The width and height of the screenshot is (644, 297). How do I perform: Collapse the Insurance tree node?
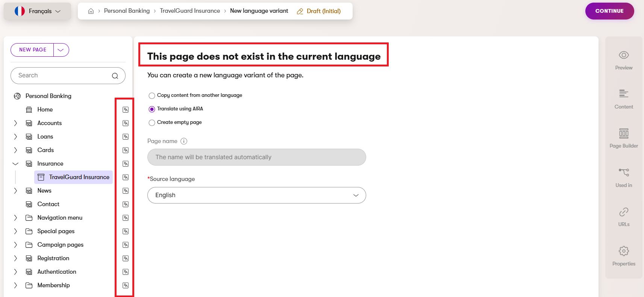tap(15, 164)
